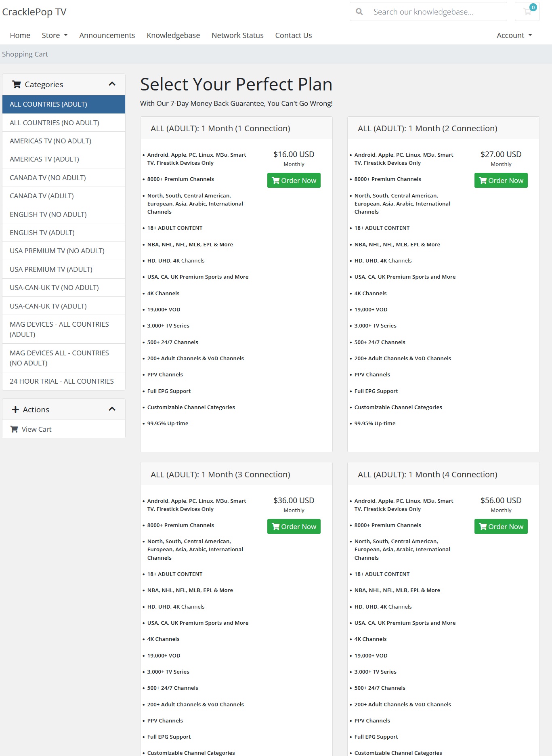Select ALL COUNTRIES (ADULT) category

coord(64,104)
